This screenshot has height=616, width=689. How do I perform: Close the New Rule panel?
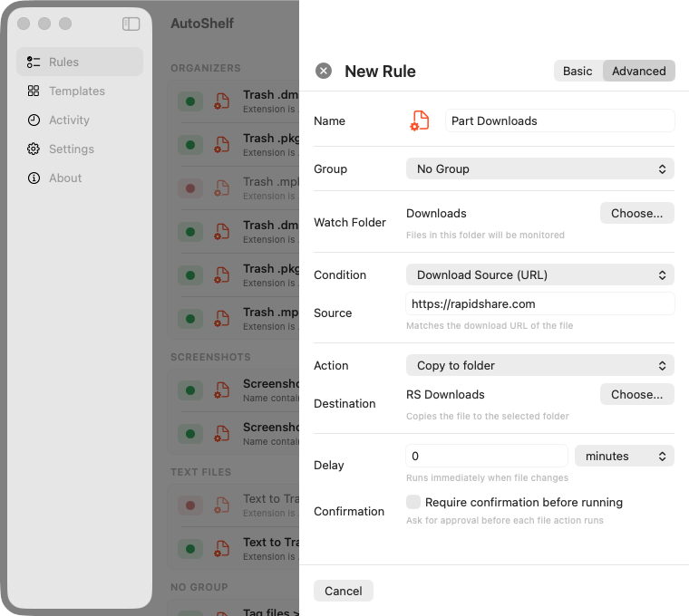click(x=324, y=71)
